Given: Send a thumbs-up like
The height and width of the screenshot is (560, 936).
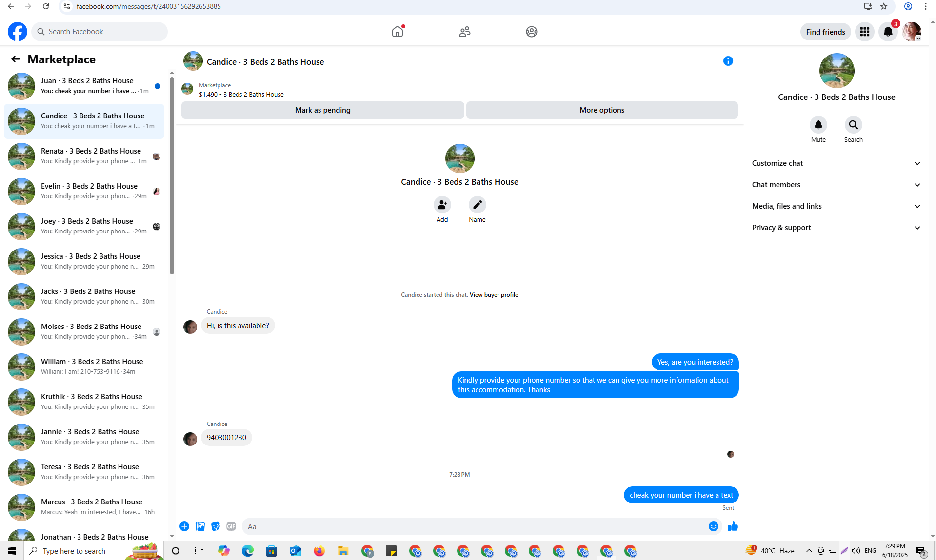Looking at the screenshot, I should pos(733,526).
